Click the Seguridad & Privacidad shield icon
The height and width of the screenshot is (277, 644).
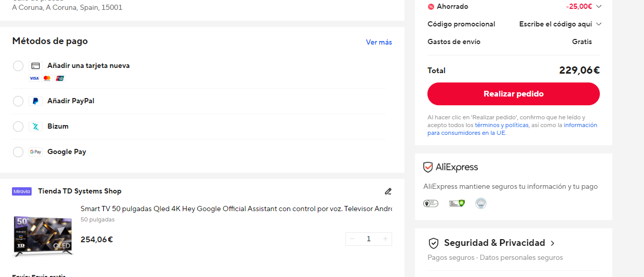(434, 243)
